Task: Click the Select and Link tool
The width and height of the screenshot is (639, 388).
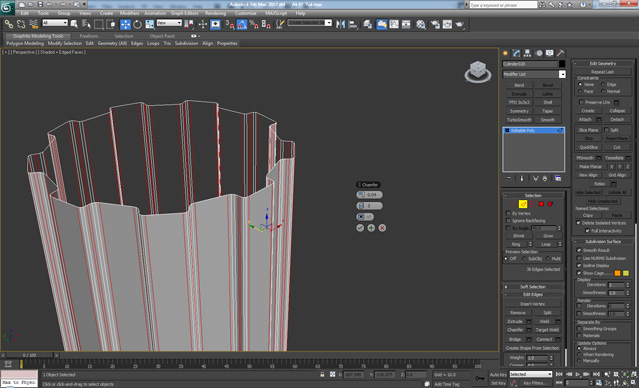Action: pos(9,24)
